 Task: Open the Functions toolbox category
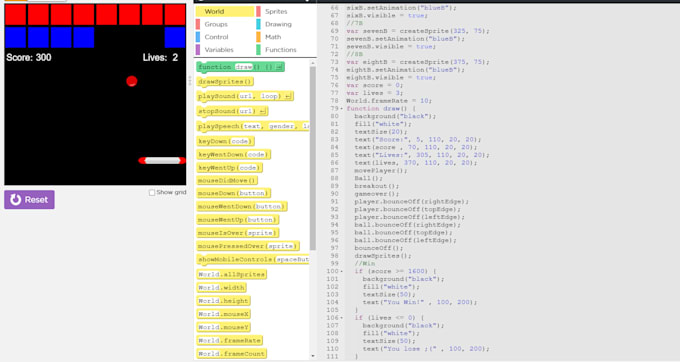pyautogui.click(x=281, y=50)
